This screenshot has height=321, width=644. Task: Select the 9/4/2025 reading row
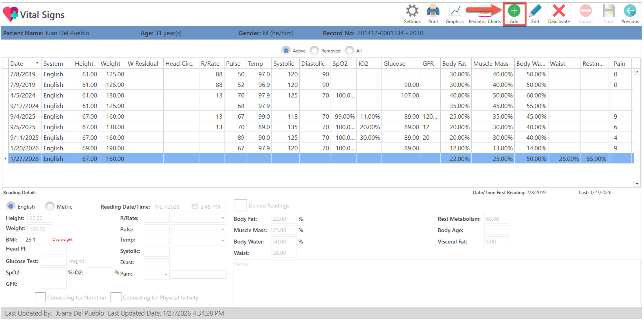click(x=24, y=116)
